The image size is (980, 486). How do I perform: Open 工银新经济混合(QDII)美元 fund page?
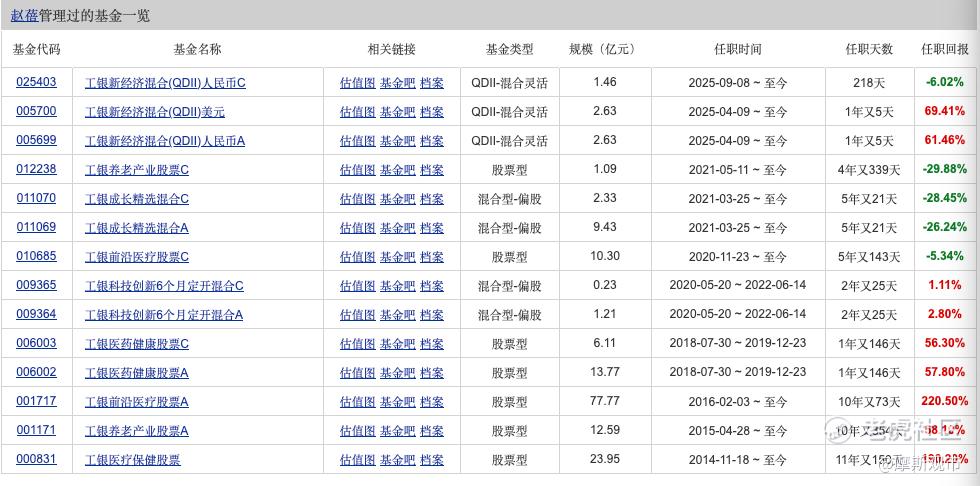[x=155, y=112]
